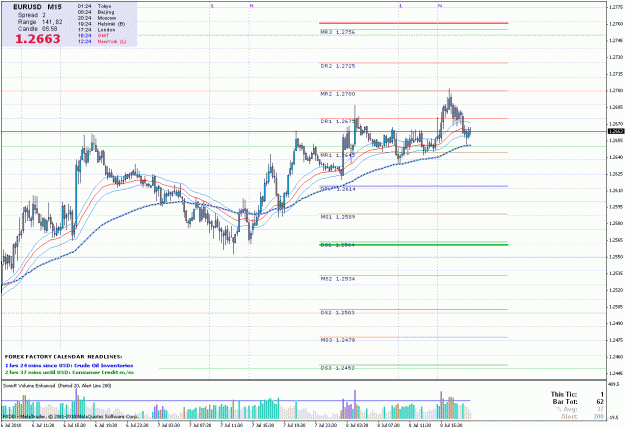Click the 1.2520 price axis label
625x429 pixels.
pos(616,290)
